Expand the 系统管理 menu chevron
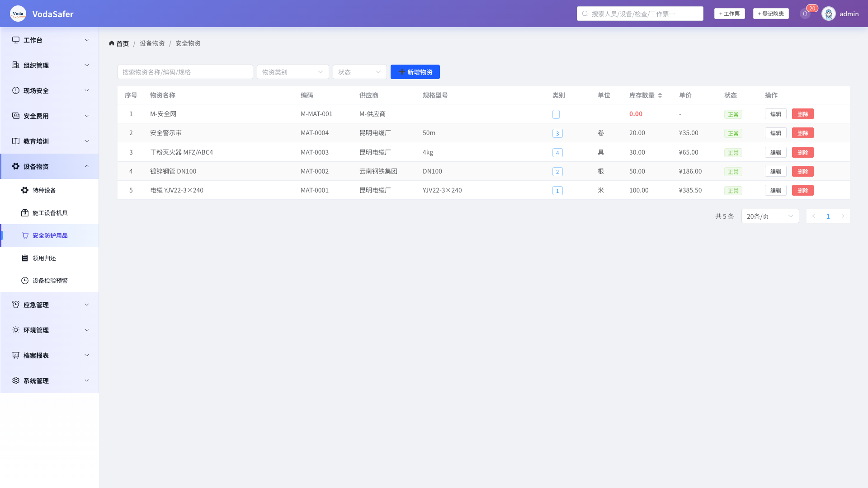Viewport: 868px width, 488px height. click(x=87, y=380)
